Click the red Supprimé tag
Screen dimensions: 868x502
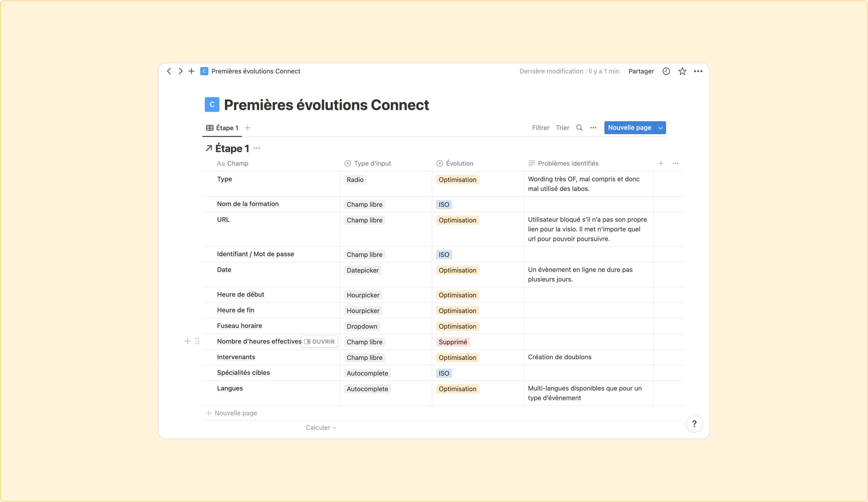tap(453, 342)
